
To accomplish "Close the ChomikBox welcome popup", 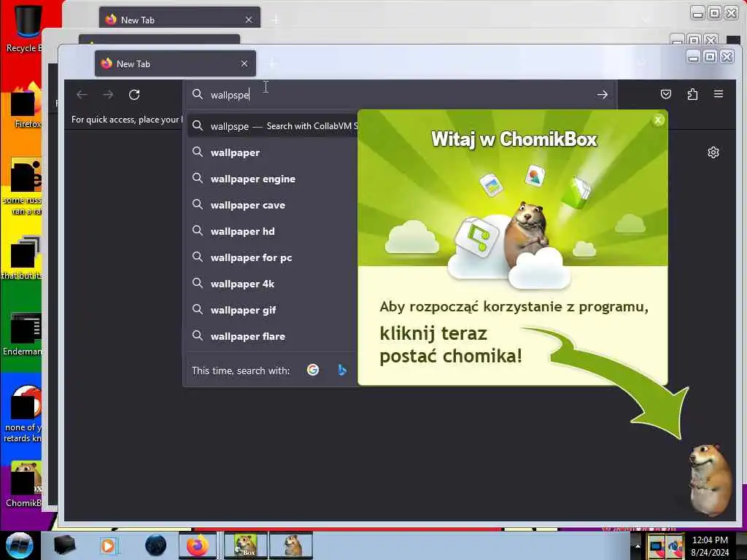I will (x=658, y=120).
